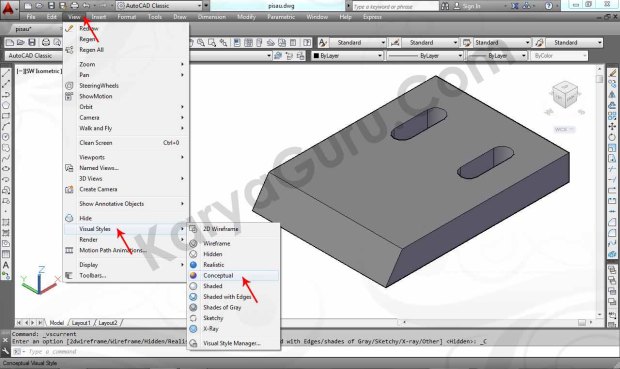Screen dimensions: 620x369
Task: Click Sign In button
Action: click(467, 6)
